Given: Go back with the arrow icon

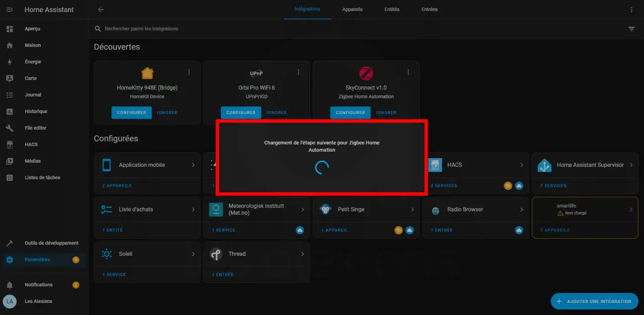Looking at the screenshot, I should click(101, 10).
